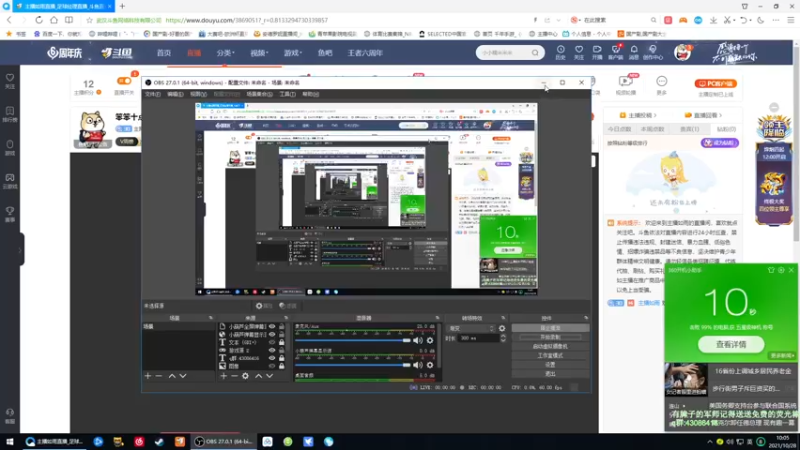This screenshot has width=800, height=450.
Task: Toggle visibility of first source row in OBS
Action: coord(272,327)
